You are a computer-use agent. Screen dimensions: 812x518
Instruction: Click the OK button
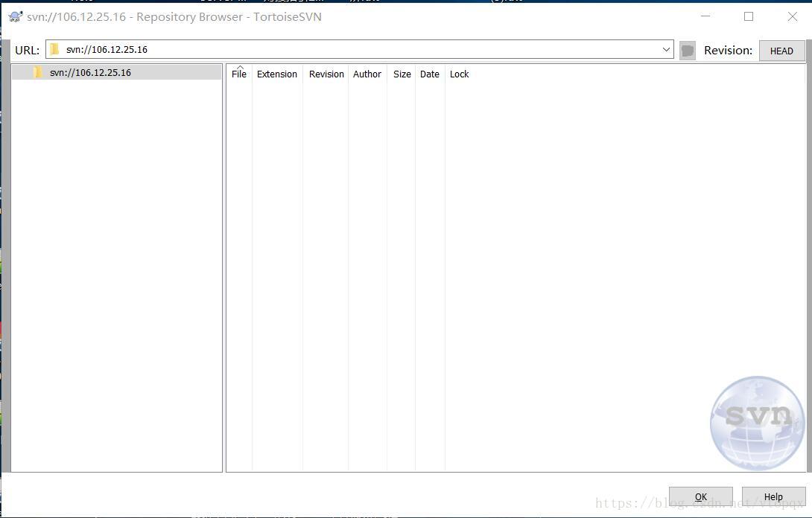pyautogui.click(x=701, y=496)
